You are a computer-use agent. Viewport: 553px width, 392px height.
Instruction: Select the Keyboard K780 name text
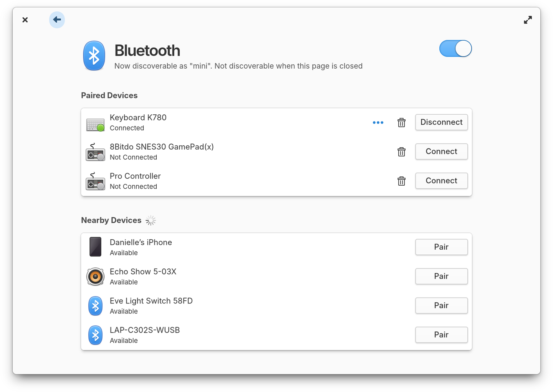(138, 118)
